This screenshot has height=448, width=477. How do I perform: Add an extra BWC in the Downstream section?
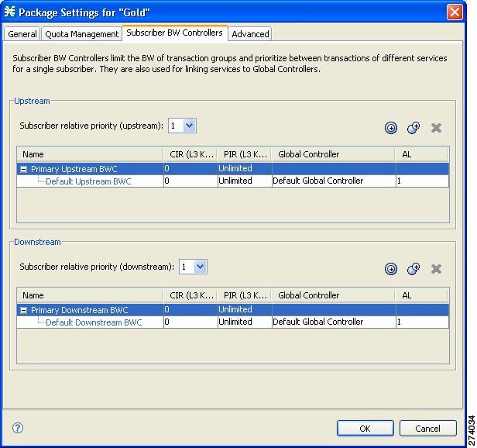(414, 269)
